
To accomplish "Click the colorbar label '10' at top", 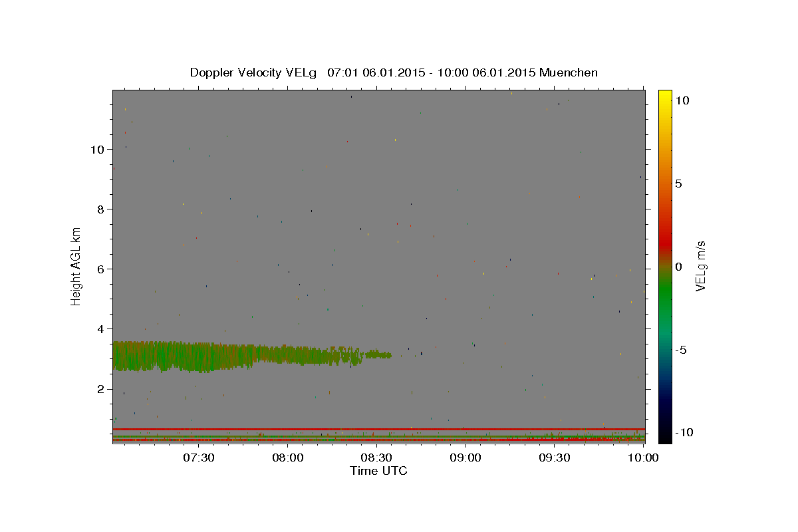I will tap(682, 100).
